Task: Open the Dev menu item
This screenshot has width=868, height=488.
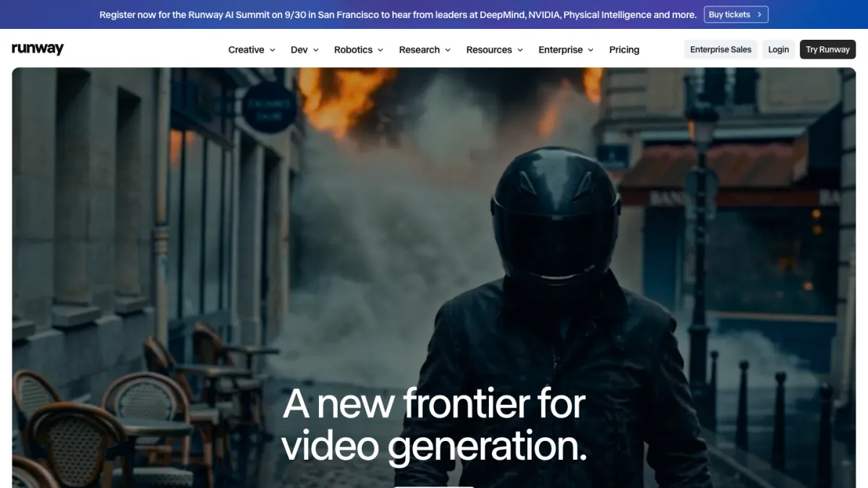Action: coord(305,50)
